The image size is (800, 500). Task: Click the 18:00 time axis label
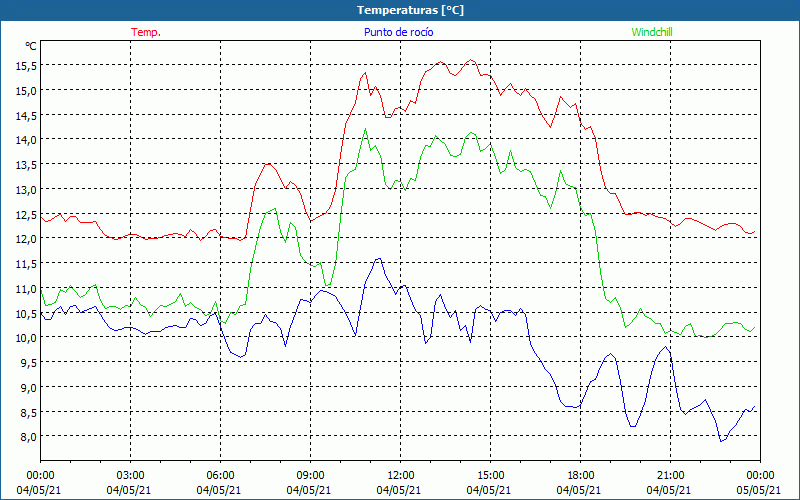pyautogui.click(x=581, y=476)
